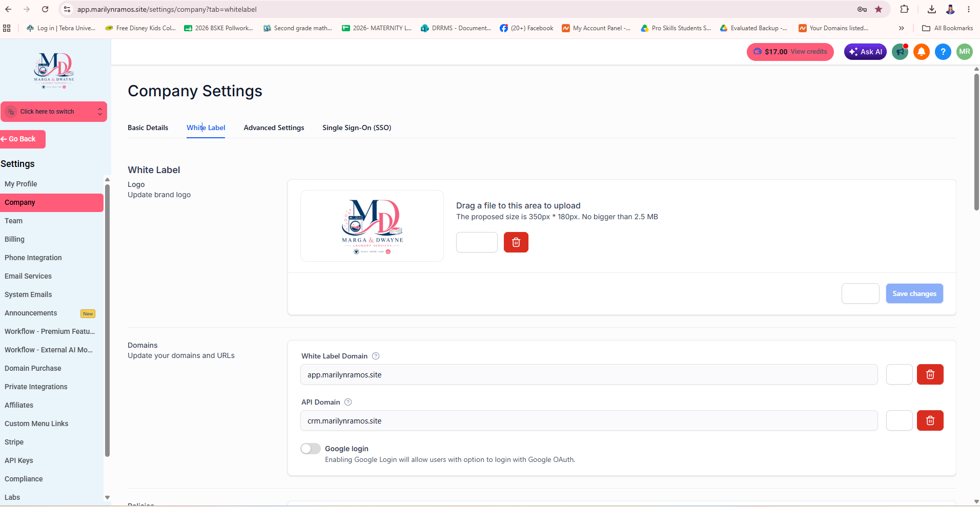Select the White Label tab
Screen dimensions: 980x507
pyautogui.click(x=206, y=128)
